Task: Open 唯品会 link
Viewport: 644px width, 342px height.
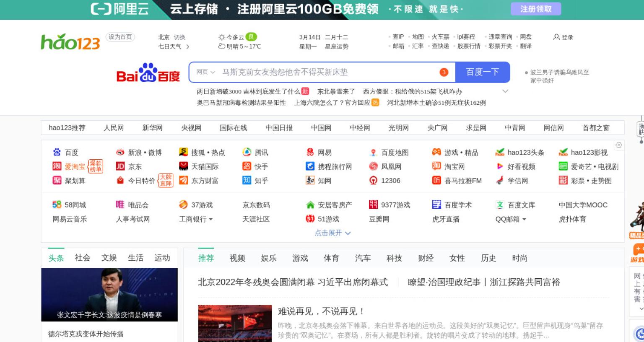Action: [x=138, y=205]
